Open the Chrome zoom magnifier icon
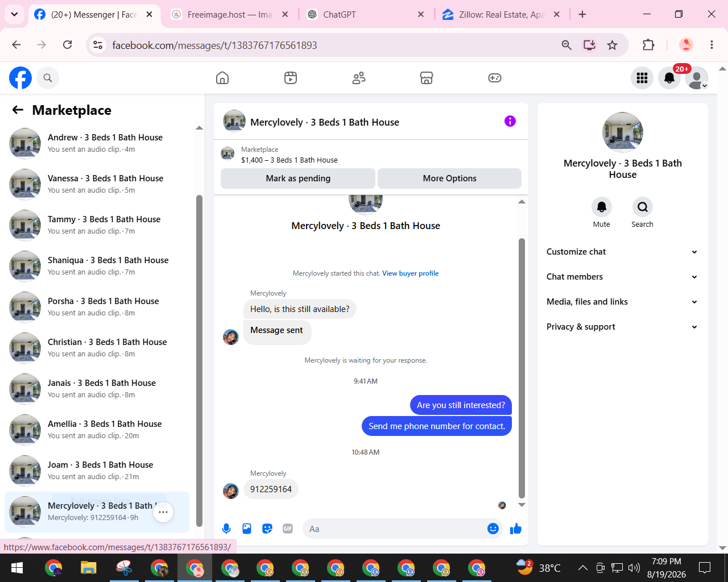This screenshot has width=728, height=582. (x=566, y=45)
